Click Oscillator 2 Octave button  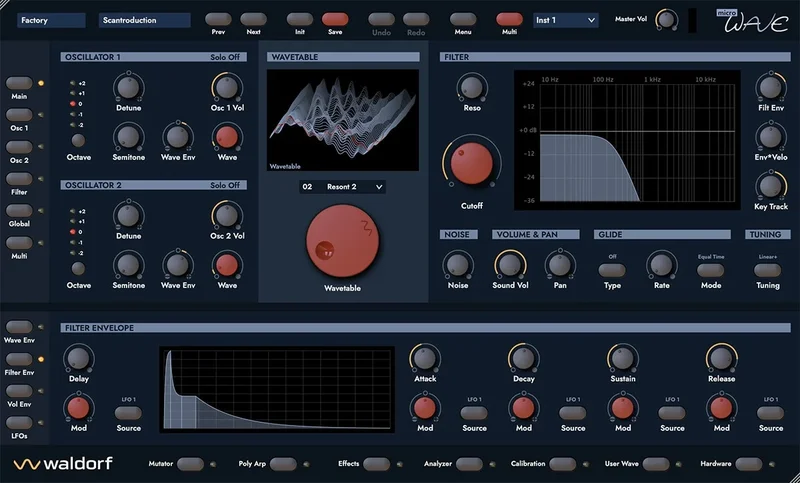click(78, 268)
